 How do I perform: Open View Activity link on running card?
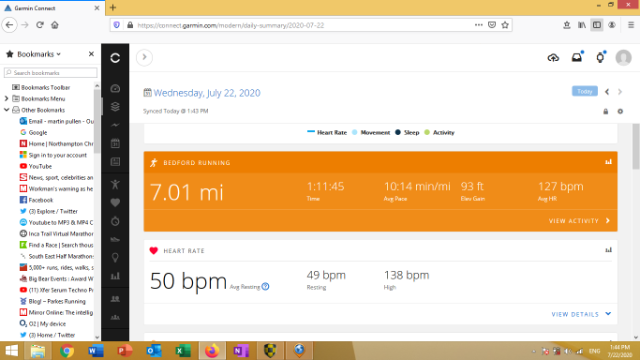pyautogui.click(x=580, y=221)
